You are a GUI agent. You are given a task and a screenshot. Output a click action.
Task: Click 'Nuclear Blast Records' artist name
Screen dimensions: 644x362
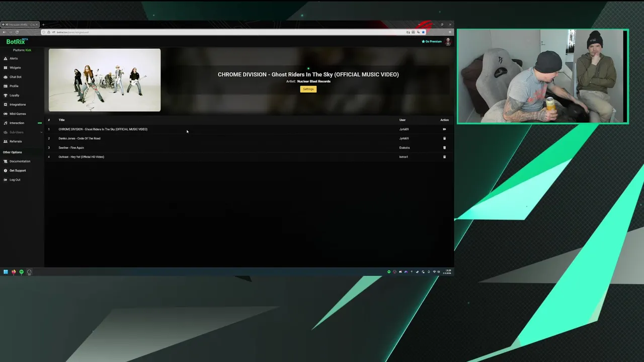(314, 81)
